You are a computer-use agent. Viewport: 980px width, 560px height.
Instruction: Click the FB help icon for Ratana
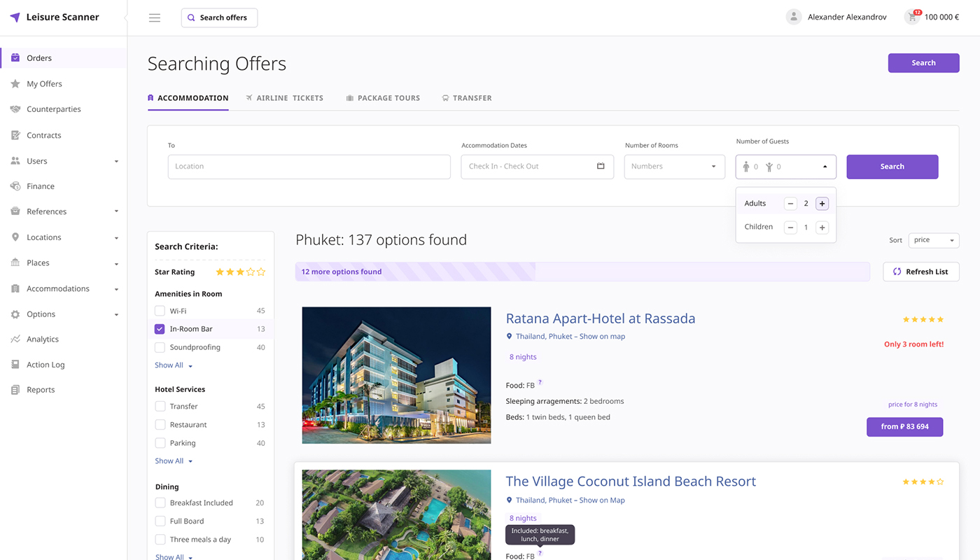540,382
